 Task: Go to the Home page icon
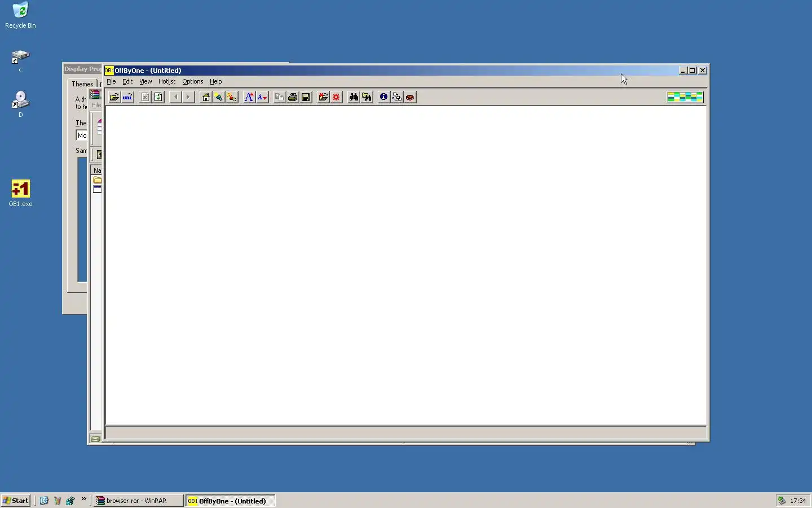[x=206, y=97]
